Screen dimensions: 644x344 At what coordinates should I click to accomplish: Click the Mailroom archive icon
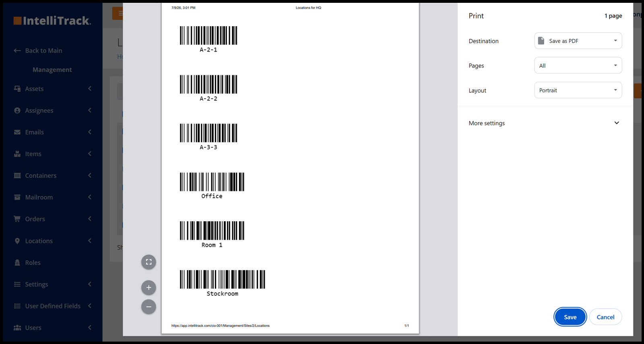pos(17,197)
